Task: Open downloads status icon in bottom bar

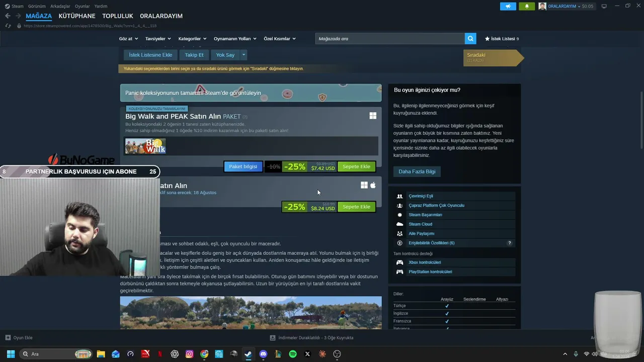Action: point(273,338)
